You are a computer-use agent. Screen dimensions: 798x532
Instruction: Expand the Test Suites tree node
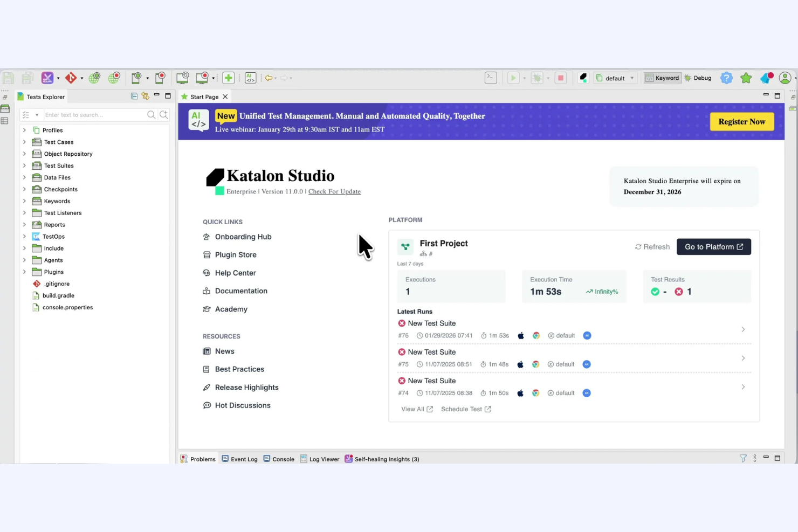(x=24, y=165)
